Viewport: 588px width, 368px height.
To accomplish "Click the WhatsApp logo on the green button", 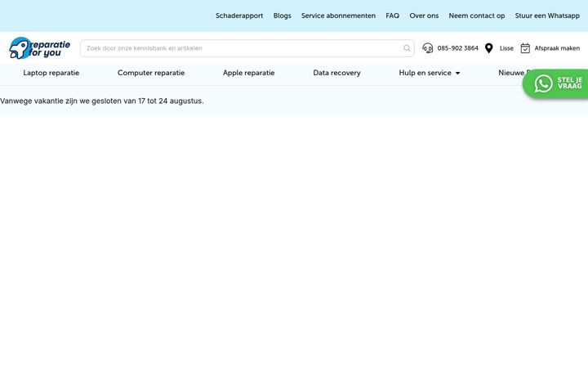I will click(x=543, y=83).
